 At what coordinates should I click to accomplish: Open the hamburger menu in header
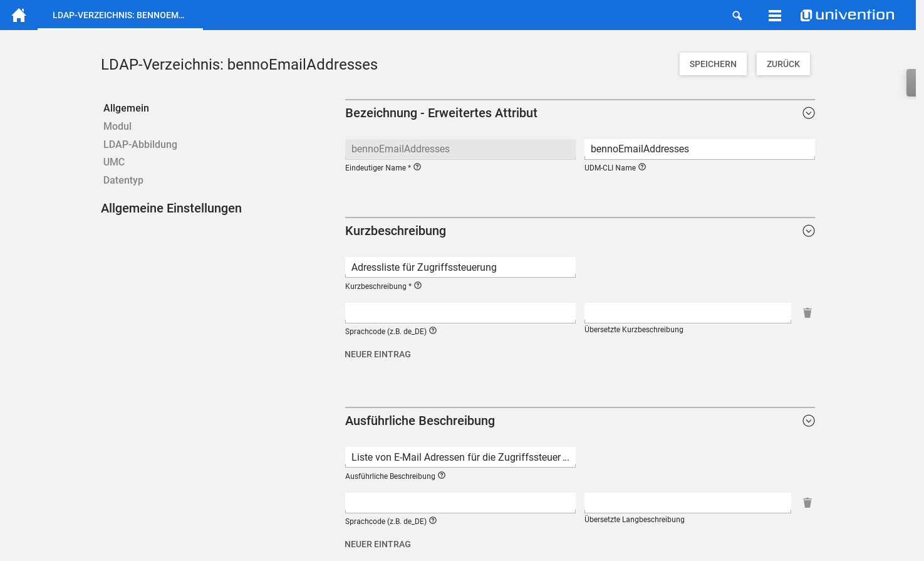(x=775, y=16)
